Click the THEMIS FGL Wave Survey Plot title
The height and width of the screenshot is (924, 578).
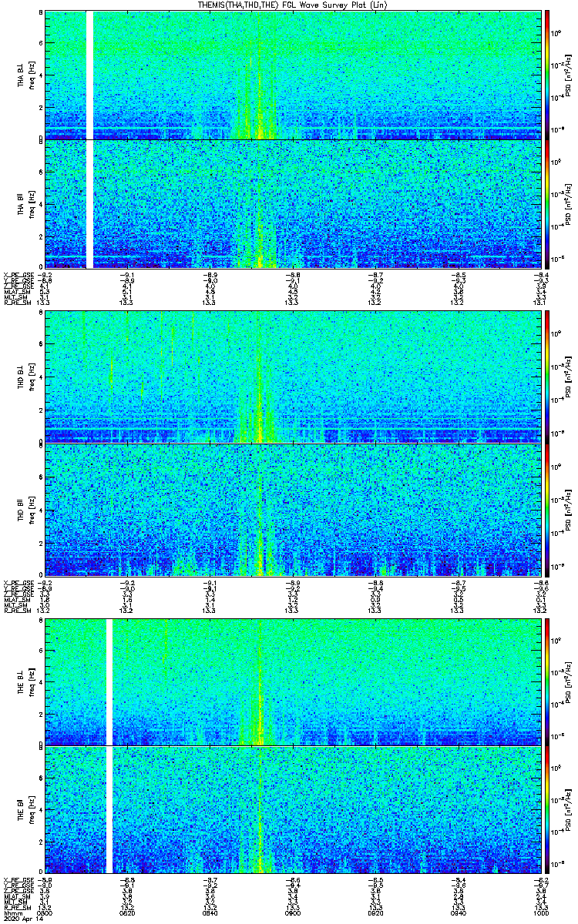(294, 5)
